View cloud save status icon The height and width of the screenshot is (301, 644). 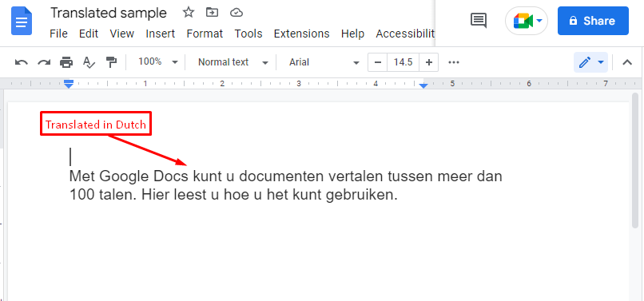coord(237,13)
